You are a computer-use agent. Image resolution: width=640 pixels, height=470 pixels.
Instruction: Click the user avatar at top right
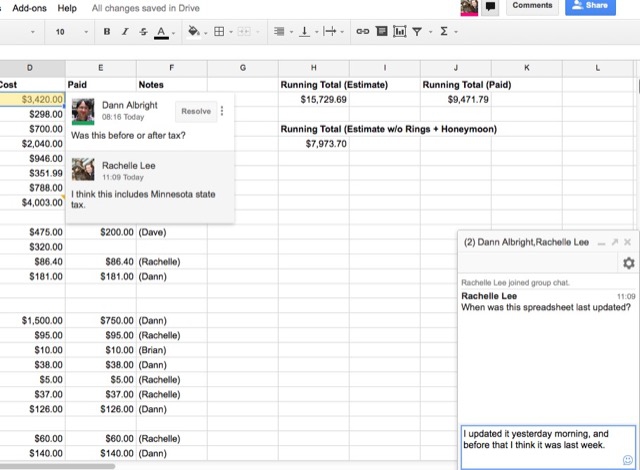(x=469, y=7)
